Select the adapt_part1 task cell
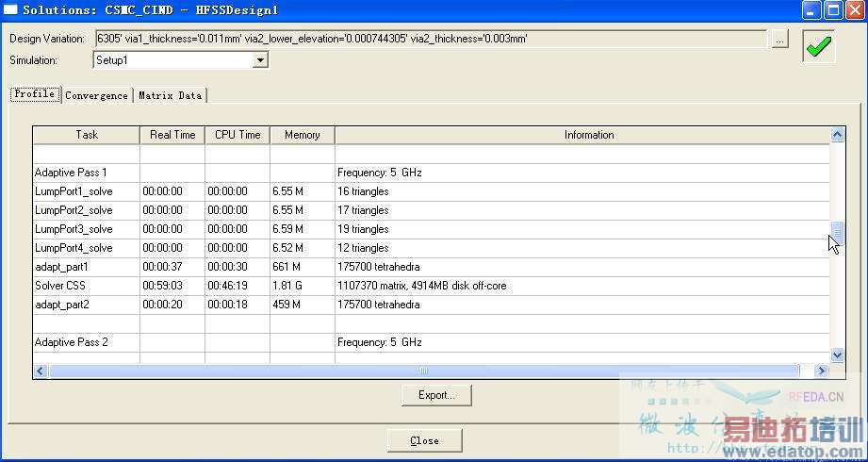 click(x=87, y=267)
